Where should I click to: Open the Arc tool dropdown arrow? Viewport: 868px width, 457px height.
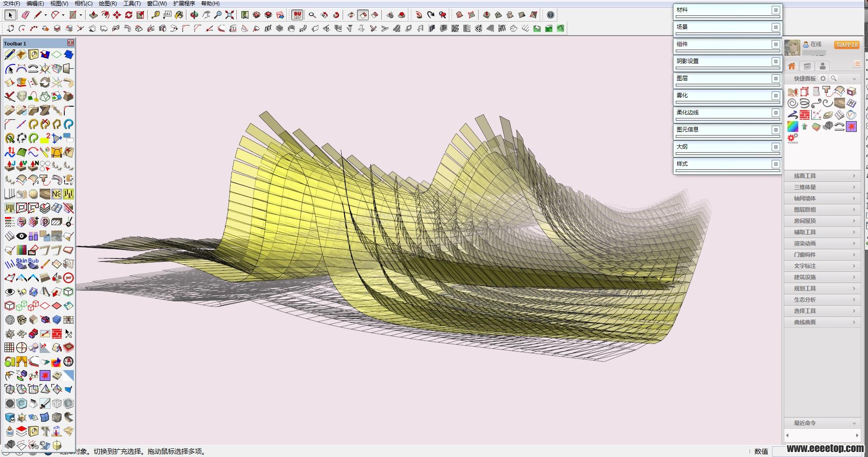coord(63,15)
